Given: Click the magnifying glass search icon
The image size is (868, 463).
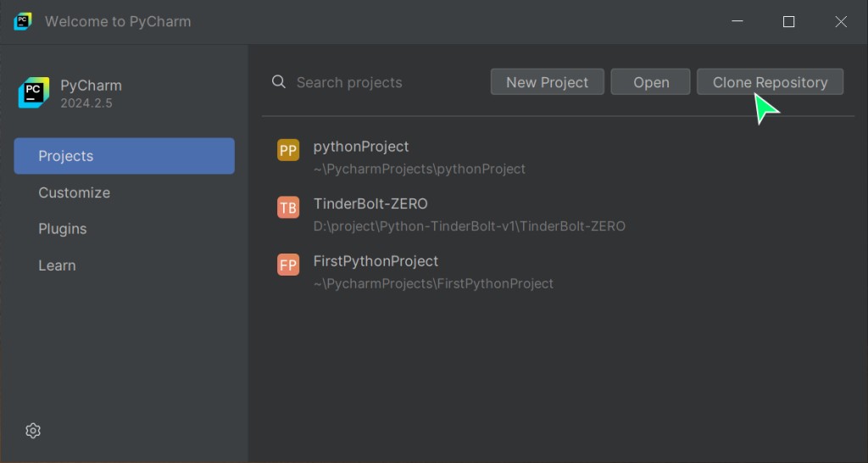Looking at the screenshot, I should coord(279,82).
